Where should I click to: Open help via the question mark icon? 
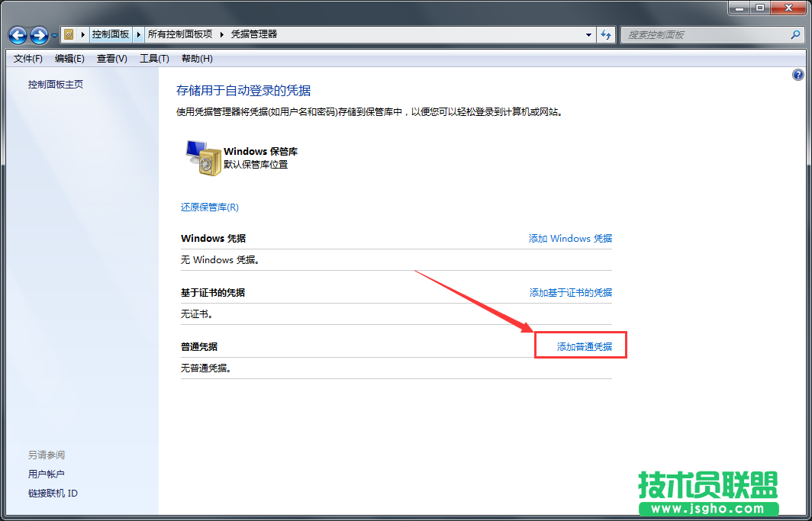[x=798, y=75]
